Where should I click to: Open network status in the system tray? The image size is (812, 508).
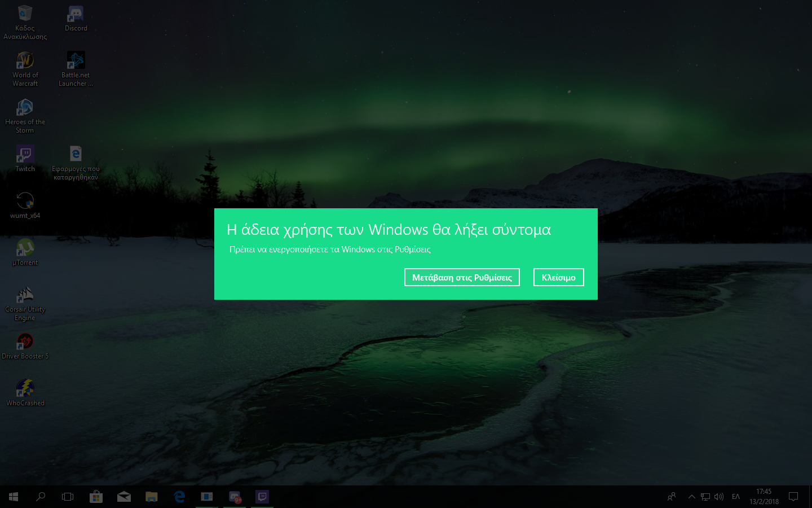(x=705, y=497)
